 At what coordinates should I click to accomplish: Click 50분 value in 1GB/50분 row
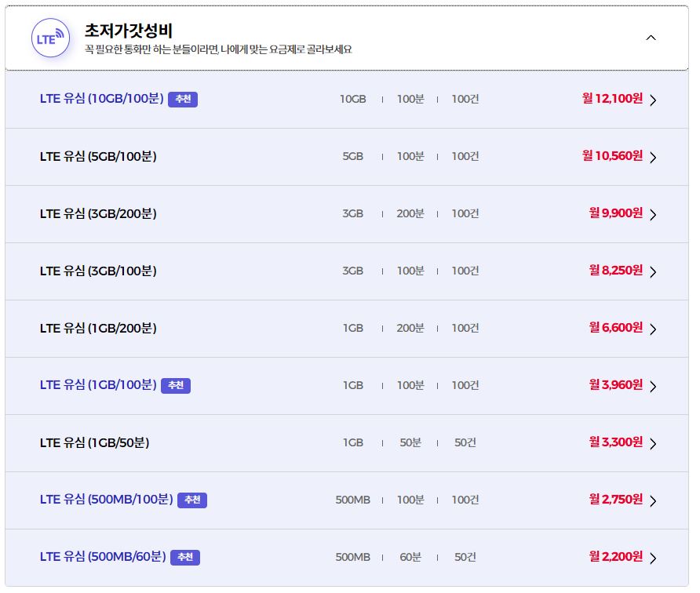410,442
